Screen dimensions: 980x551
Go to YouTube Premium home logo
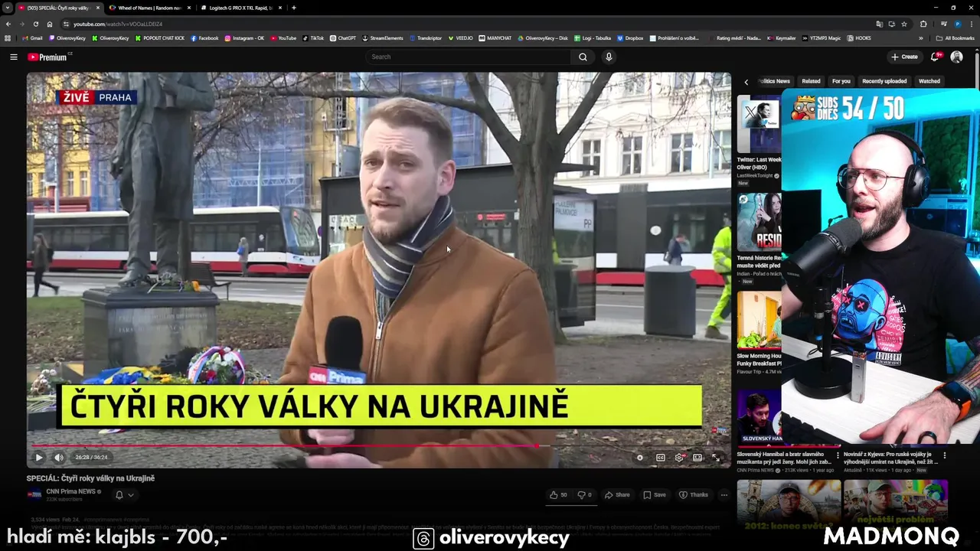[x=49, y=57]
